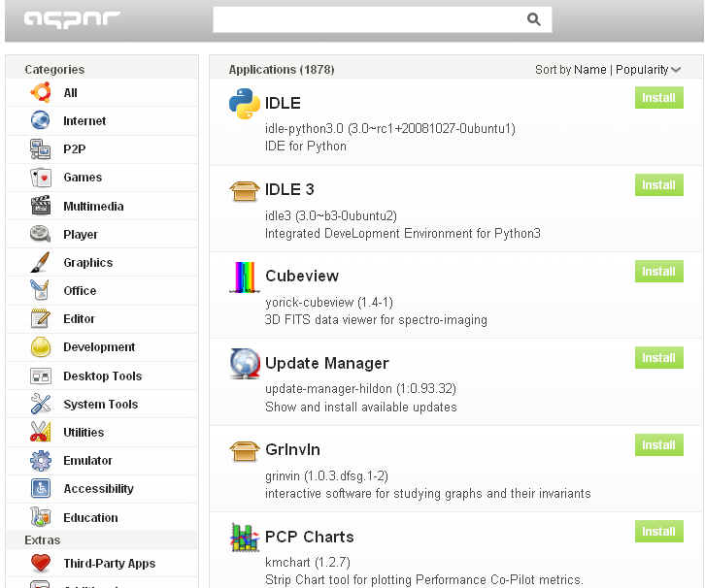Click the globe icon for Internet

41,120
